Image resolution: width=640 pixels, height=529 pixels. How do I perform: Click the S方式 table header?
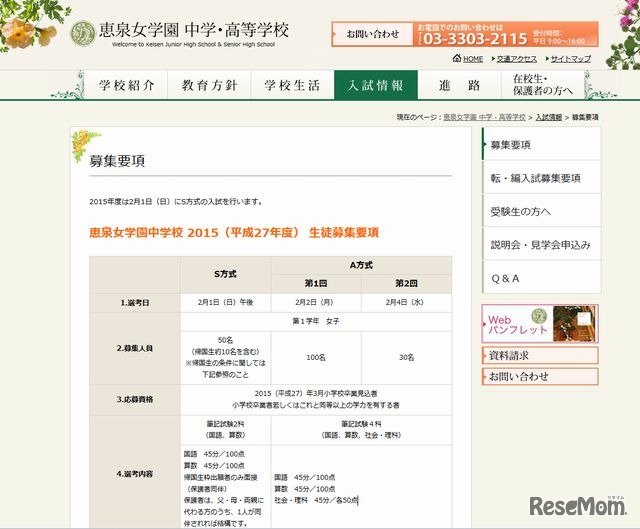pos(225,274)
